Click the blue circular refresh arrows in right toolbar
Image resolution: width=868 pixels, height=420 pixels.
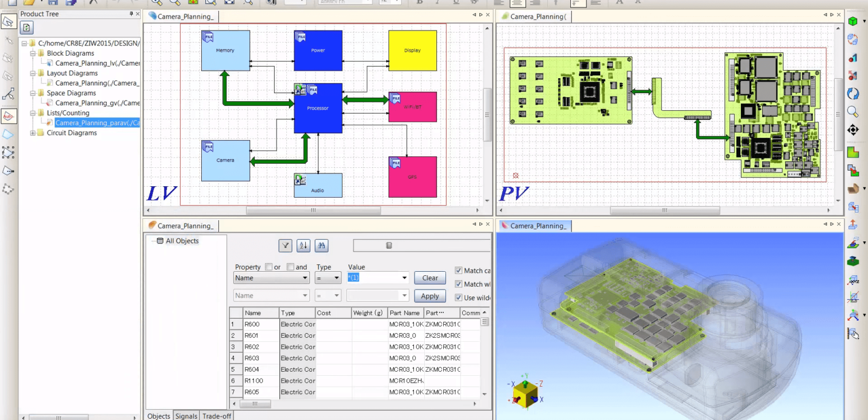(853, 93)
